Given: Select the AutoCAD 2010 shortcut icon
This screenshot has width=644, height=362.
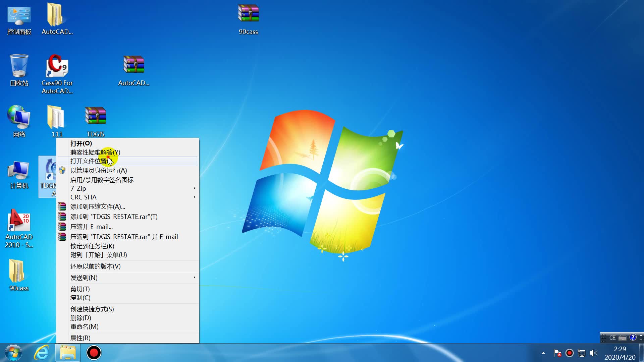Looking at the screenshot, I should [x=19, y=229].
